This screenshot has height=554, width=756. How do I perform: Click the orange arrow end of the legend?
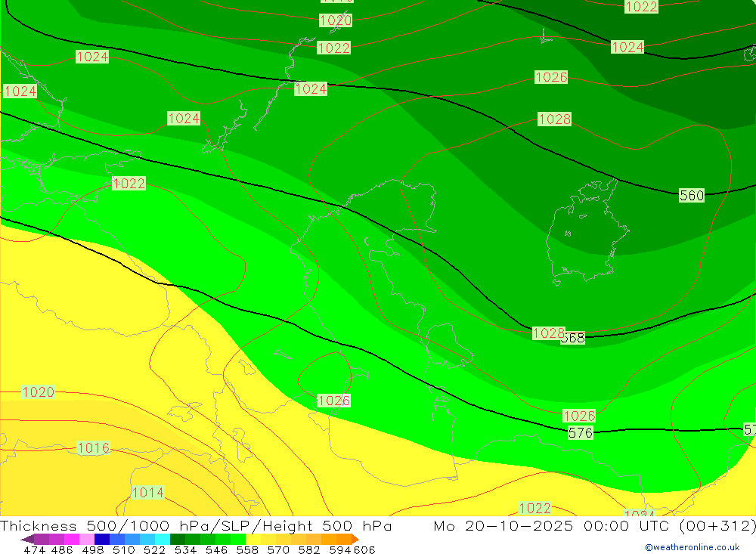[x=355, y=539]
